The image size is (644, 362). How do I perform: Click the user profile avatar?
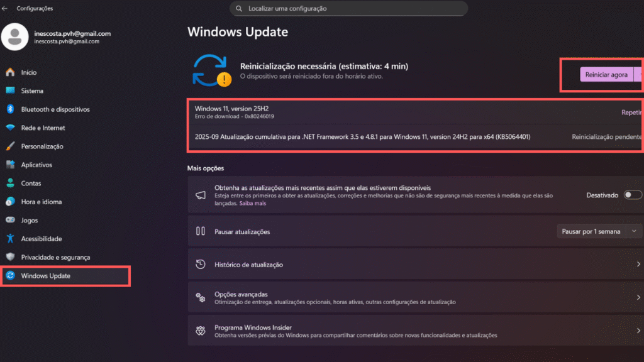tap(15, 37)
